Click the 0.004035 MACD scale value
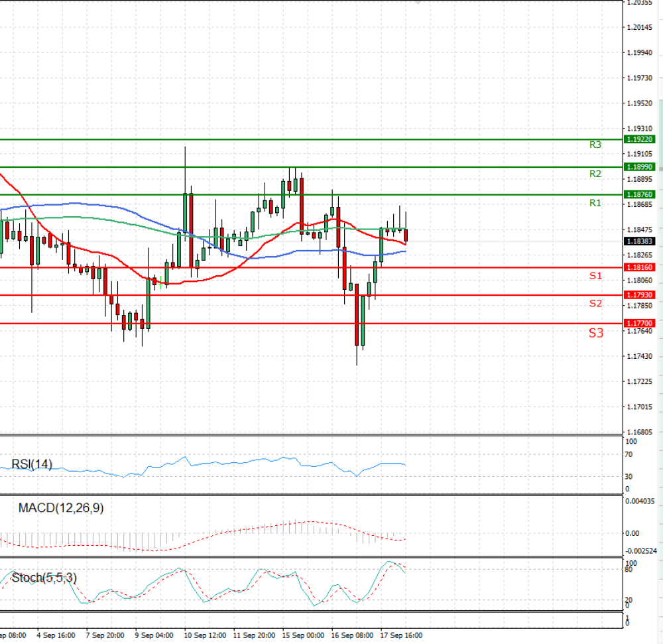Viewport: 663px width, 644px height. click(640, 501)
